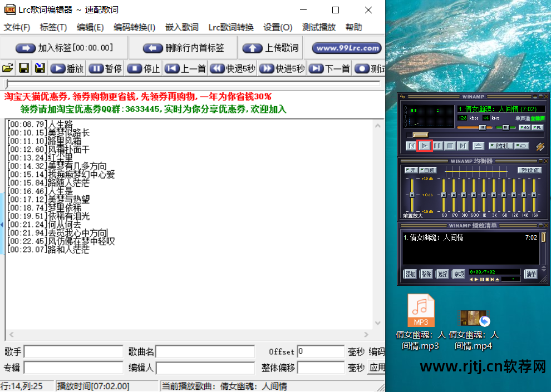Image resolution: width=551 pixels, height=392 pixels.
Task: Open the 选择 menu in the playlist
Action: click(442, 274)
